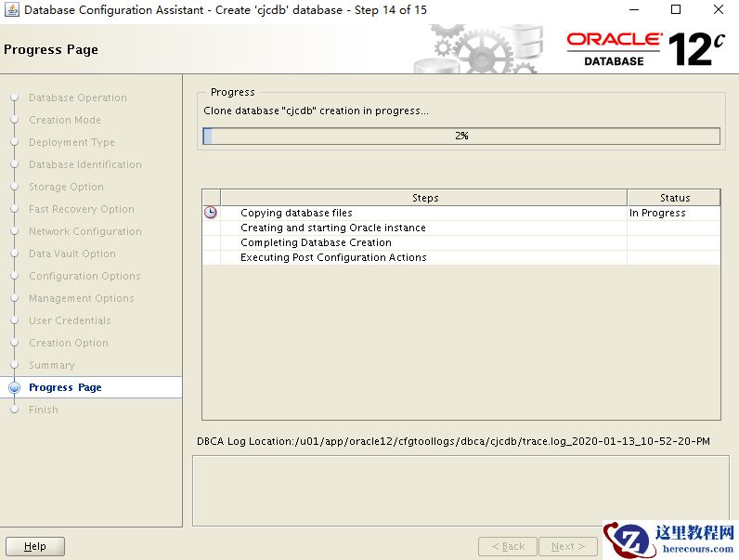The height and width of the screenshot is (560, 739).
Task: Select the Storage Option step
Action: pos(66,187)
